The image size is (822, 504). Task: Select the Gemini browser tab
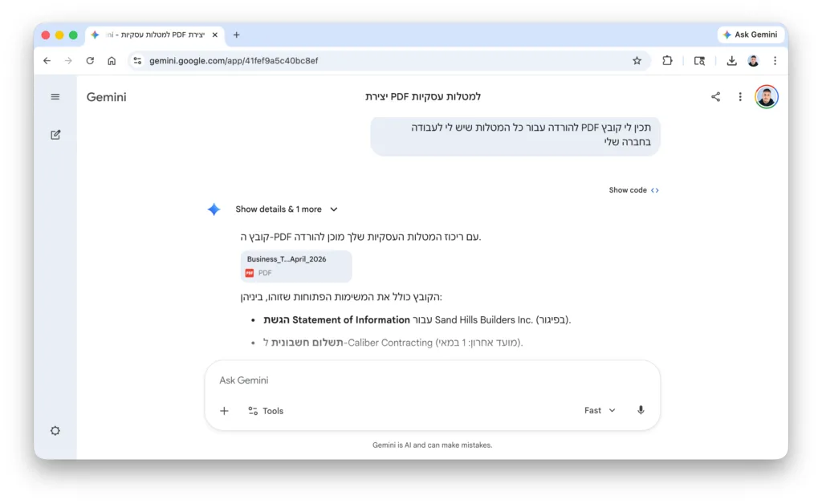155,35
